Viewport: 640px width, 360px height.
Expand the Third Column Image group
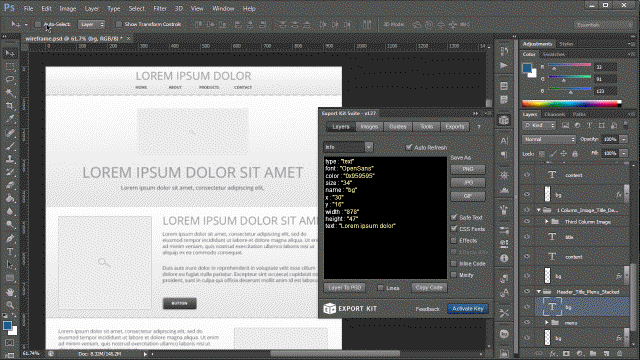tap(547, 222)
